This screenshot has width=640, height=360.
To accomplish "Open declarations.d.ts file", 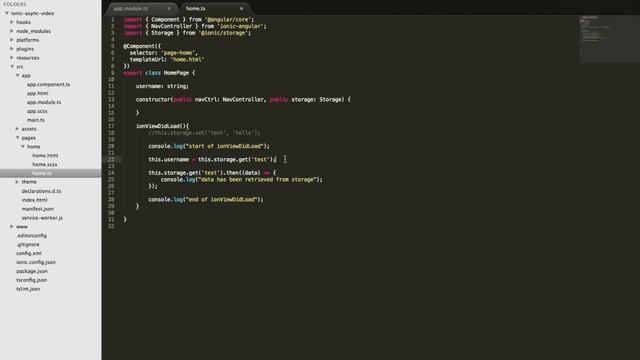I will tap(41, 191).
